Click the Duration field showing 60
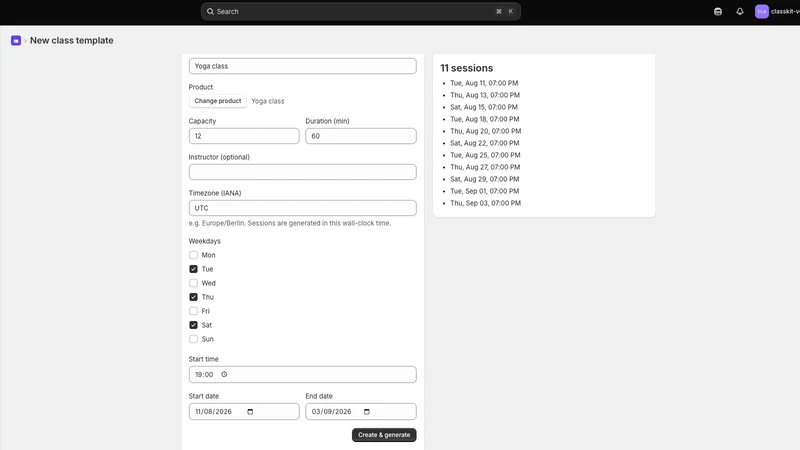 [x=361, y=136]
